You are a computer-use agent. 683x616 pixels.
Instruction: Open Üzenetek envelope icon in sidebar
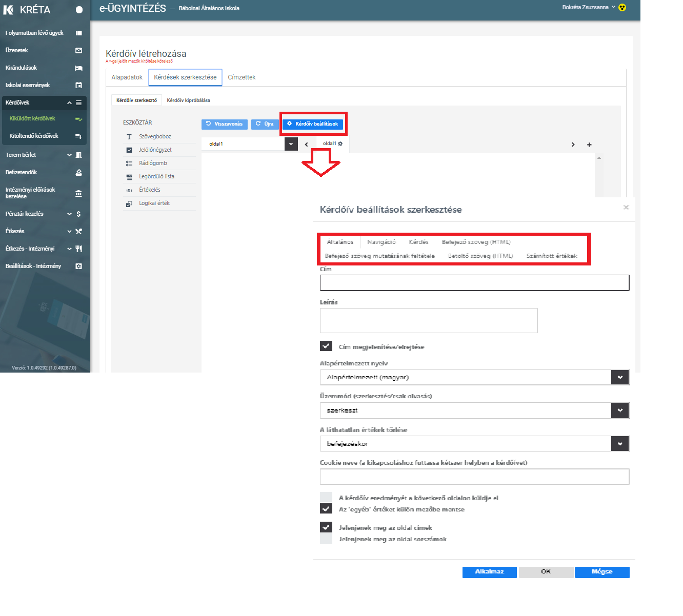coord(78,50)
